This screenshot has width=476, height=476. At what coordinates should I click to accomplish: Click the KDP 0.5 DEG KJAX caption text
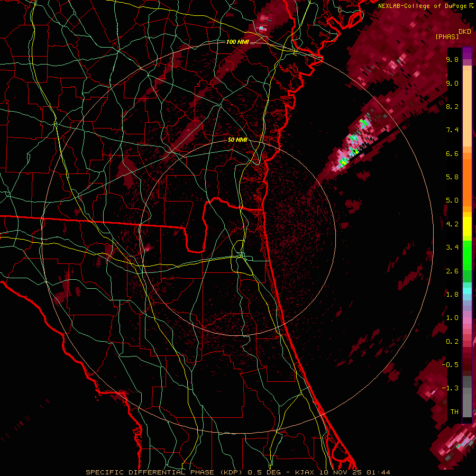[237, 472]
